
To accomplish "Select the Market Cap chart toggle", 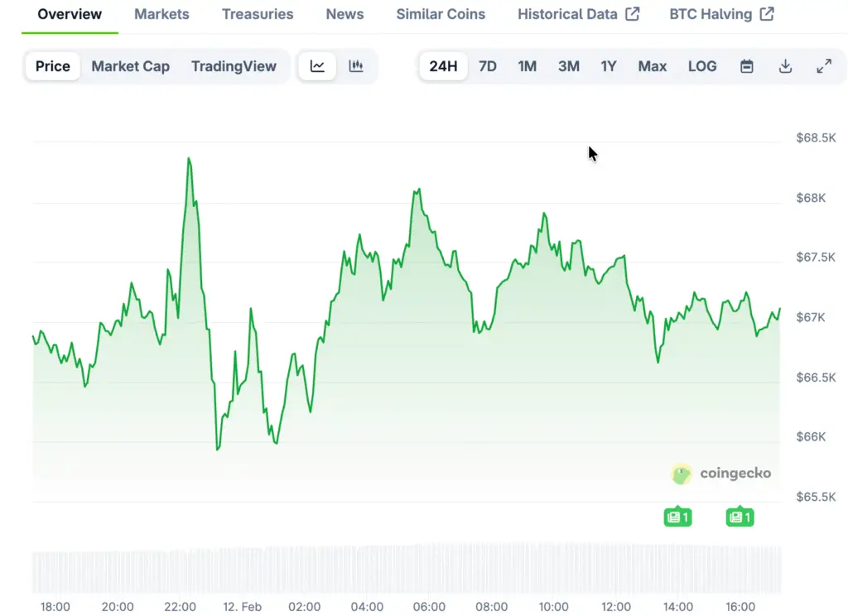I will tap(130, 66).
